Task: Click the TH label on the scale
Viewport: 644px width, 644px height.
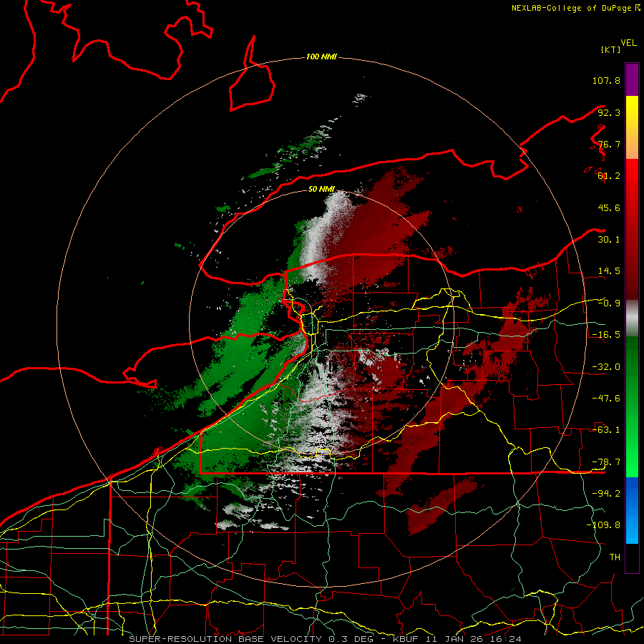Action: coord(615,557)
